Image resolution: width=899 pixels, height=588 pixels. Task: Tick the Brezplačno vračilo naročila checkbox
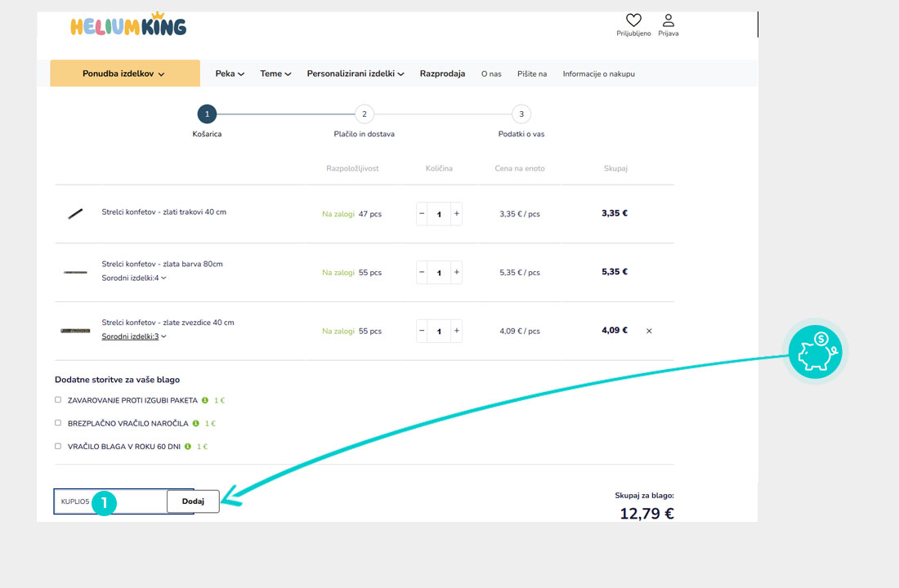click(x=58, y=423)
